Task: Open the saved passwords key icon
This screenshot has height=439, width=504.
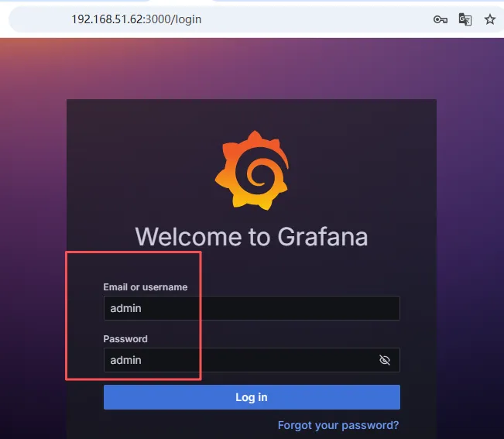Action: [x=440, y=19]
